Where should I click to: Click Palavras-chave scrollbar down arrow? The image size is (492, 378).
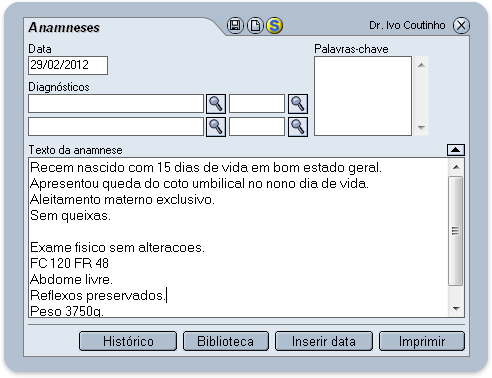(x=421, y=128)
